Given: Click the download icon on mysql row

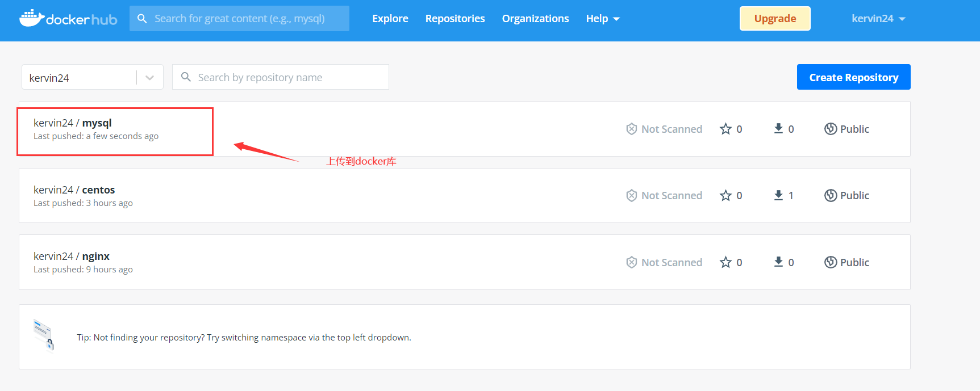Looking at the screenshot, I should 778,129.
